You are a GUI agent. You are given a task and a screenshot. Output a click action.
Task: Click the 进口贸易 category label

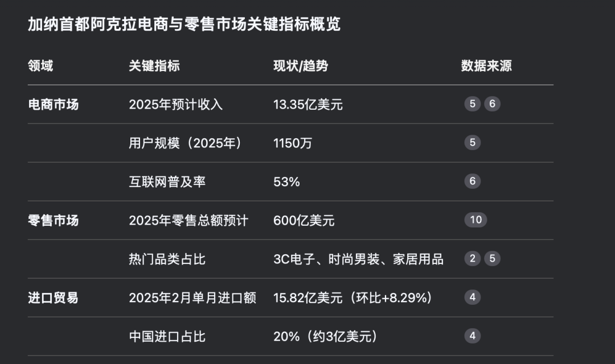click(54, 298)
